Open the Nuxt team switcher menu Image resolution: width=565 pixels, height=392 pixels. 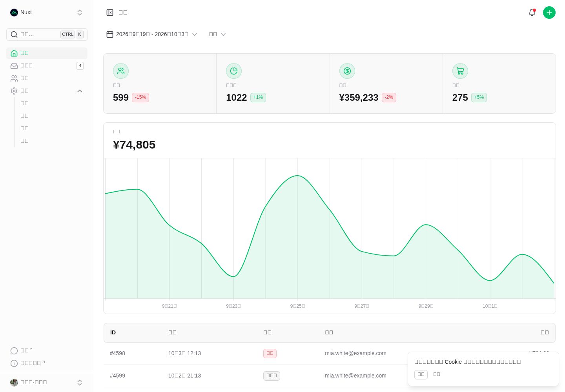pos(47,13)
